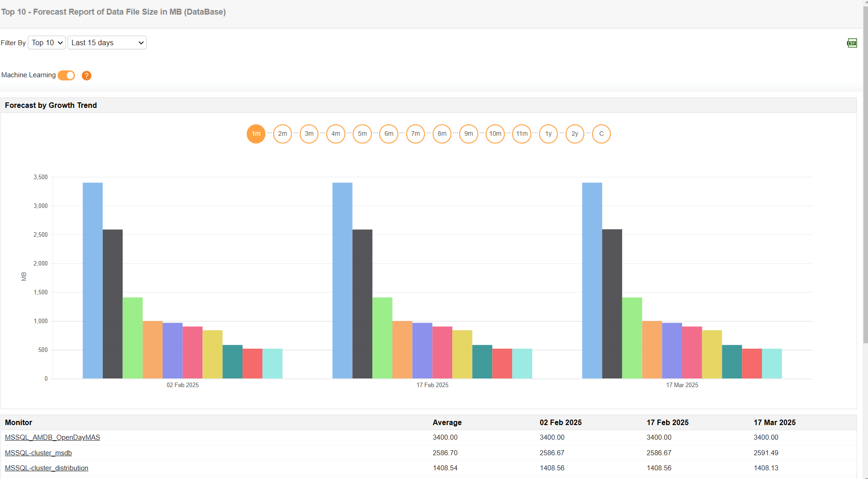This screenshot has height=479, width=868.
Task: Click the vertical page scrollbar
Action: tap(865, 183)
